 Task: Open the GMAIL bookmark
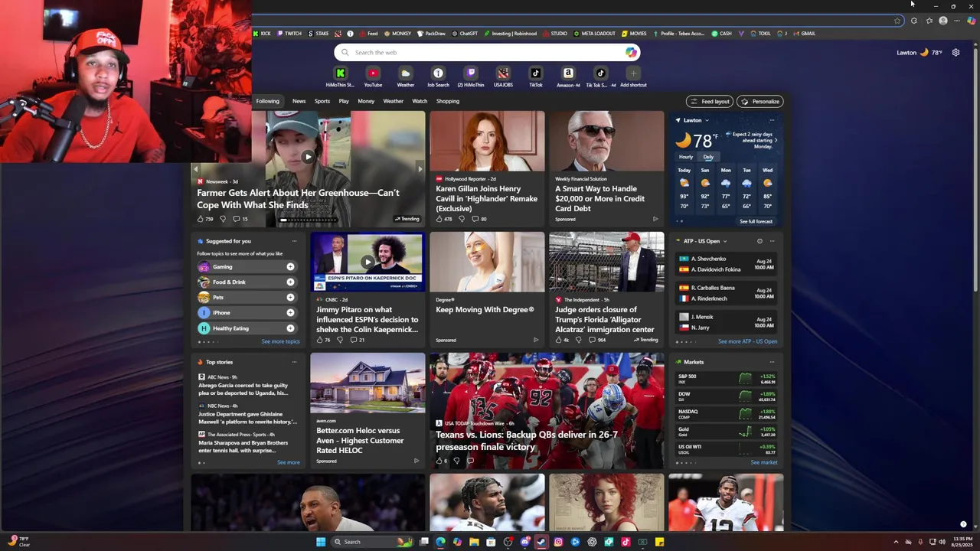coord(804,34)
